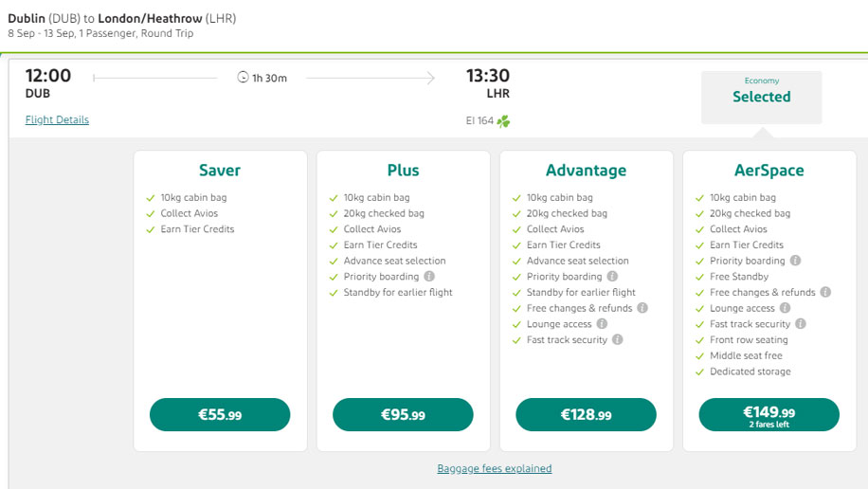Choose the AerSpace fare at €149.99
The width and height of the screenshot is (868, 489).
769,415
